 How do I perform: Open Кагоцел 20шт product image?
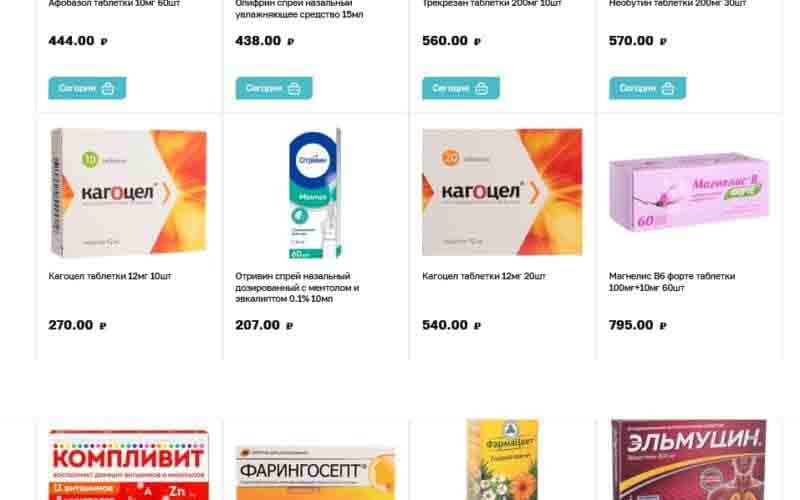click(x=502, y=192)
